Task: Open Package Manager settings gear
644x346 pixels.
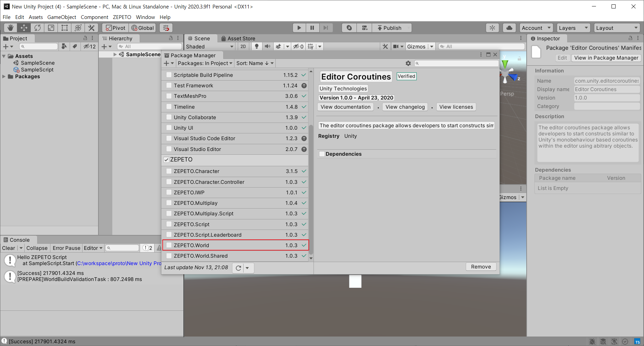Action: tap(408, 63)
